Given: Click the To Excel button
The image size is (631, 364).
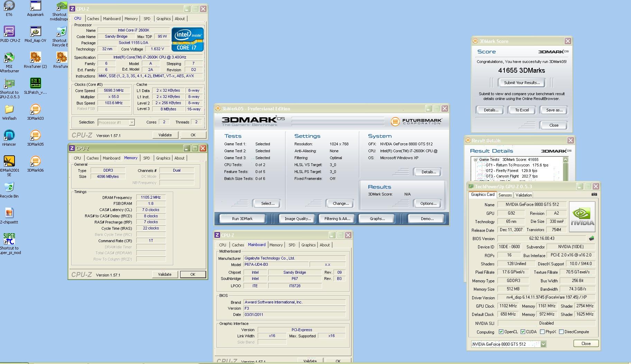Looking at the screenshot, I should pyautogui.click(x=522, y=110).
